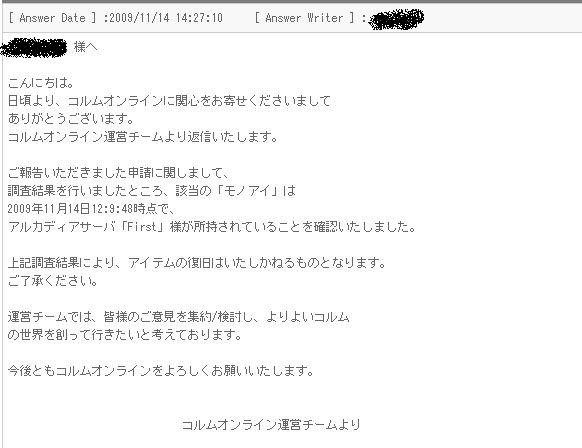582x448 pixels.
Task: Click the line の世界を創って行きたいと考えております。
Action: point(125,335)
